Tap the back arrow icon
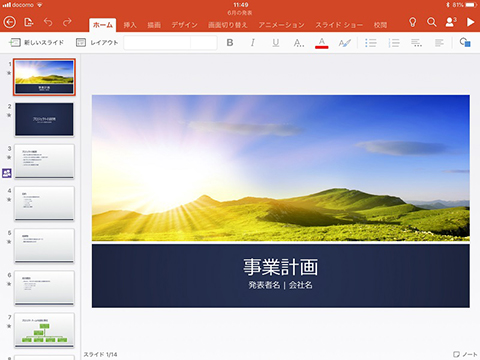Screen dimensions: 480x360 pyautogui.click(x=10, y=22)
